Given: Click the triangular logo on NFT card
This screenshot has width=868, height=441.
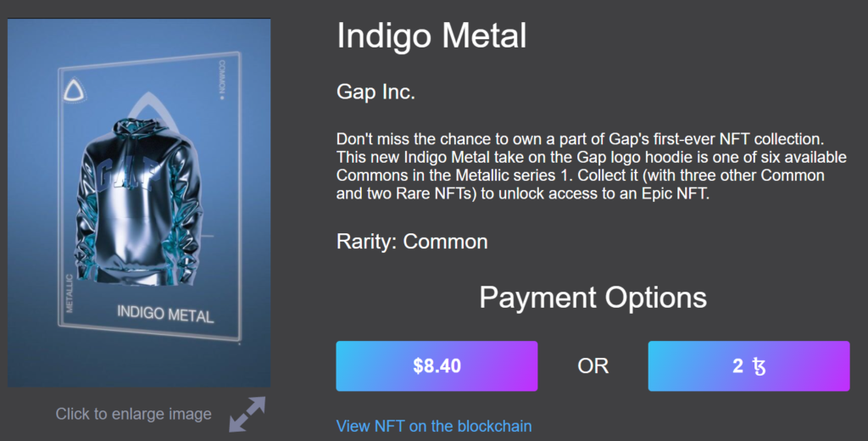Looking at the screenshot, I should pos(74,91).
